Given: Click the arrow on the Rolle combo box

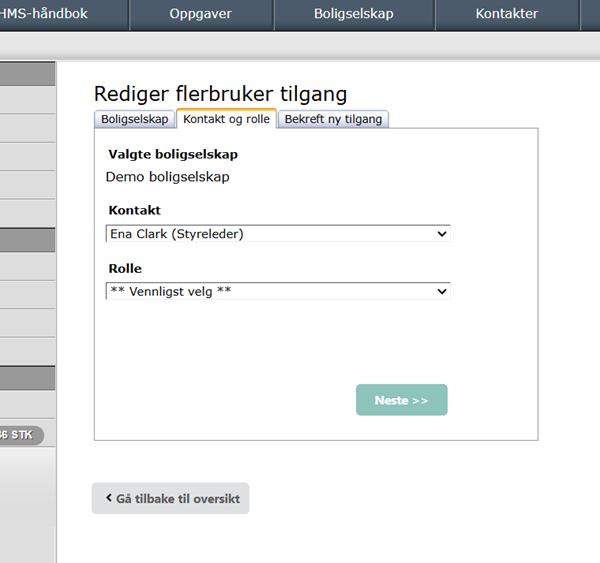Looking at the screenshot, I should tap(442, 291).
